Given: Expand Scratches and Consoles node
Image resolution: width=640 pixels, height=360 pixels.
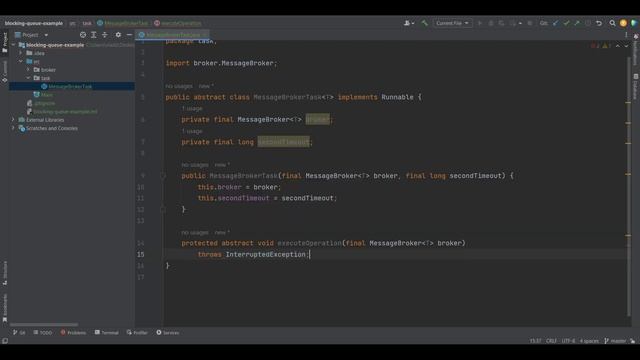Looking at the screenshot, I should click(x=13, y=128).
